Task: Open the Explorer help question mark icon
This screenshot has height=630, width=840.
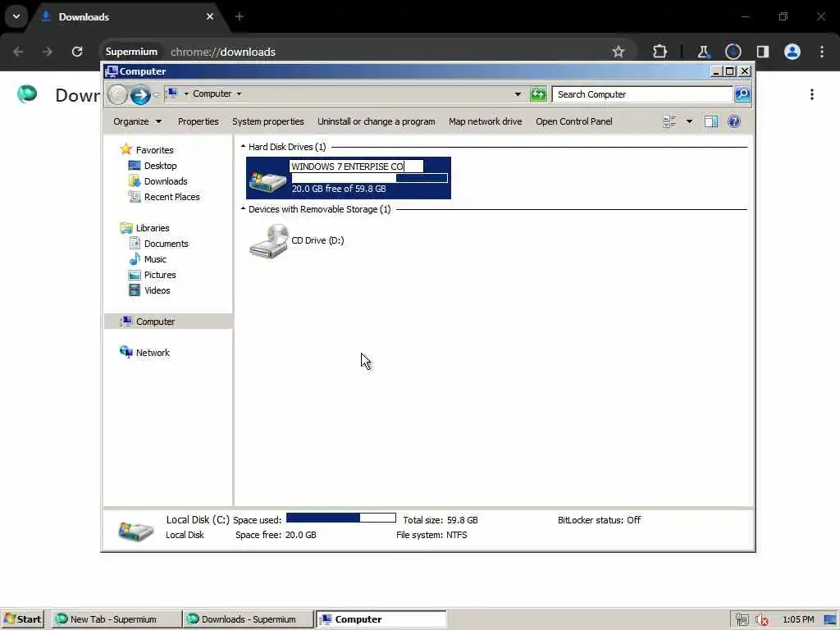Action: coord(734,121)
